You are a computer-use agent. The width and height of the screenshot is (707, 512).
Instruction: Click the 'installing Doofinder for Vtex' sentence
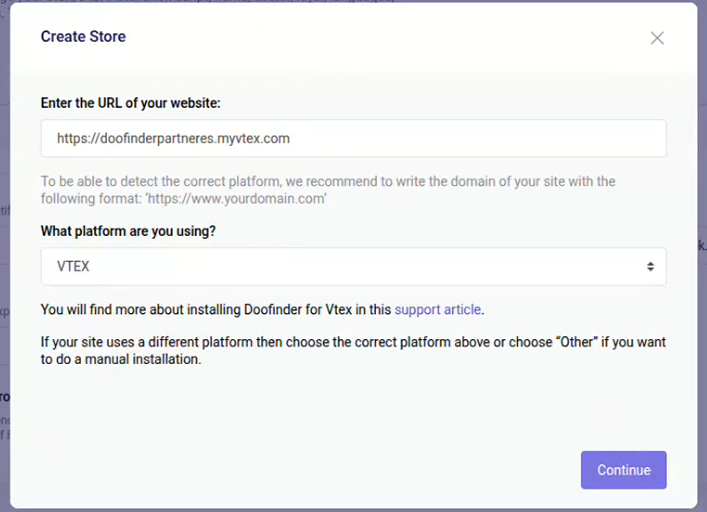point(262,310)
